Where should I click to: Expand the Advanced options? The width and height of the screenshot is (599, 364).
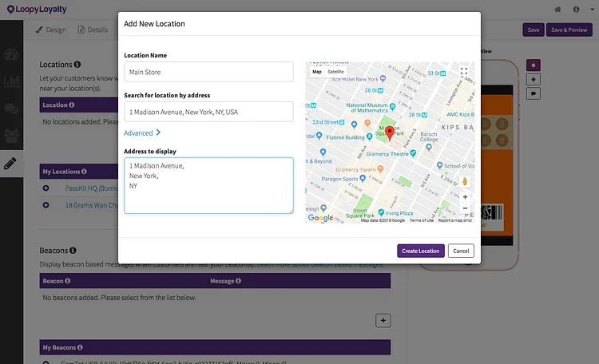tap(142, 133)
